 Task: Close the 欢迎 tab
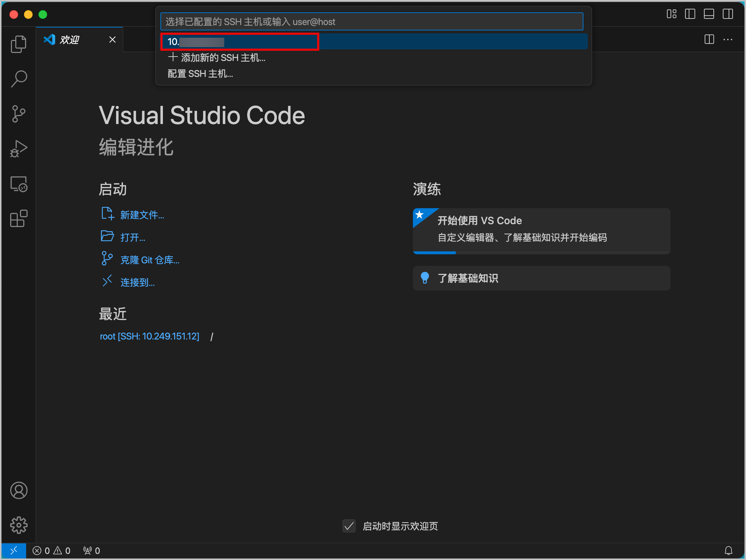[x=112, y=40]
